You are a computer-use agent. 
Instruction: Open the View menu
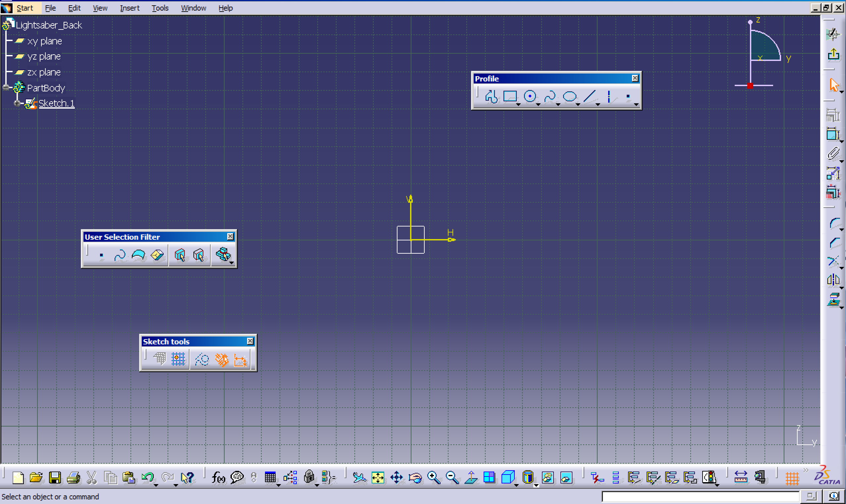point(100,8)
